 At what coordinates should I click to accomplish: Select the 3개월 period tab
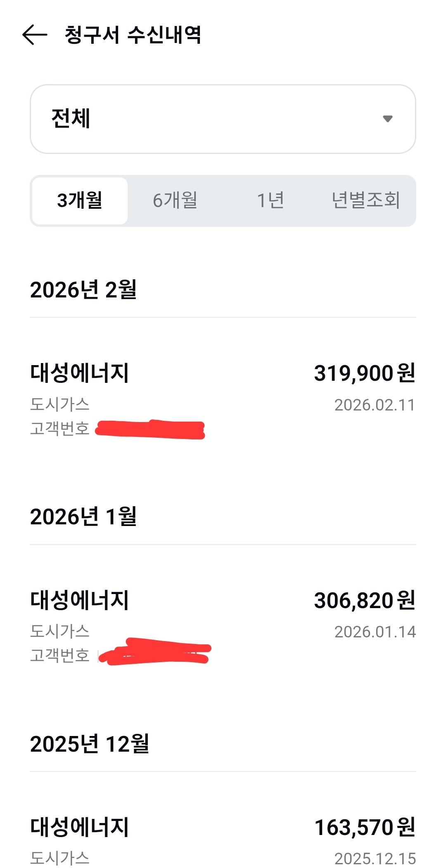coord(80,201)
